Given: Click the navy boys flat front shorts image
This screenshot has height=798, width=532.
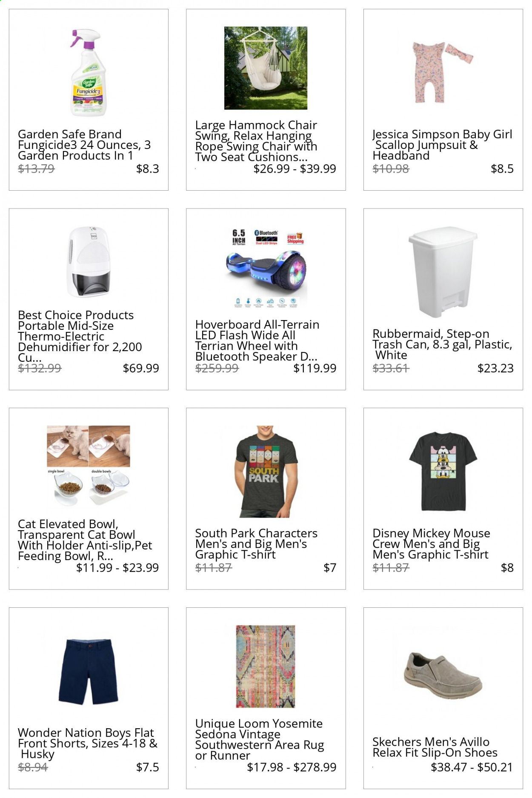Looking at the screenshot, I should pos(88,672).
